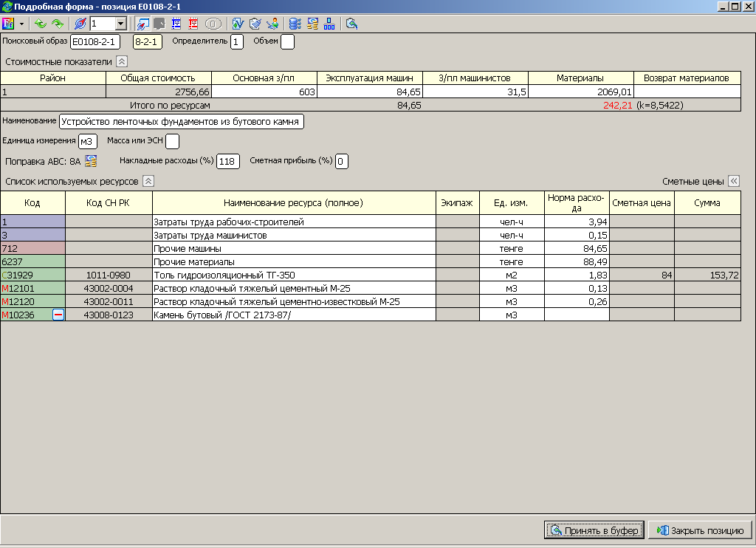This screenshot has width=756, height=548.
Task: Click the user figure toolbar icon
Action: tap(272, 23)
